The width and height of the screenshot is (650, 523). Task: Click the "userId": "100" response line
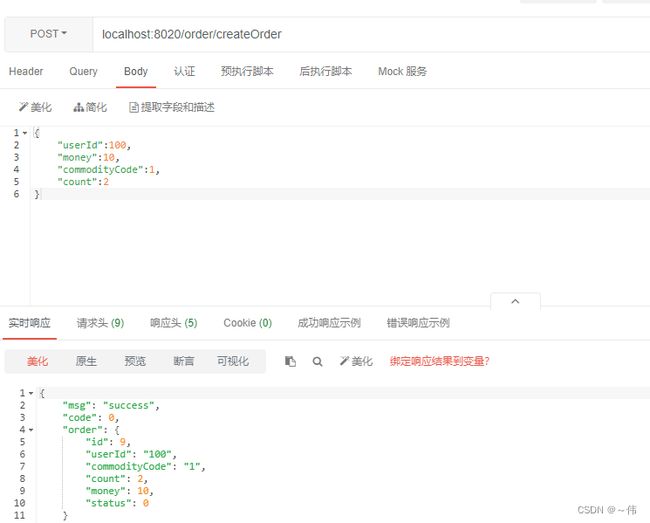[x=131, y=454]
